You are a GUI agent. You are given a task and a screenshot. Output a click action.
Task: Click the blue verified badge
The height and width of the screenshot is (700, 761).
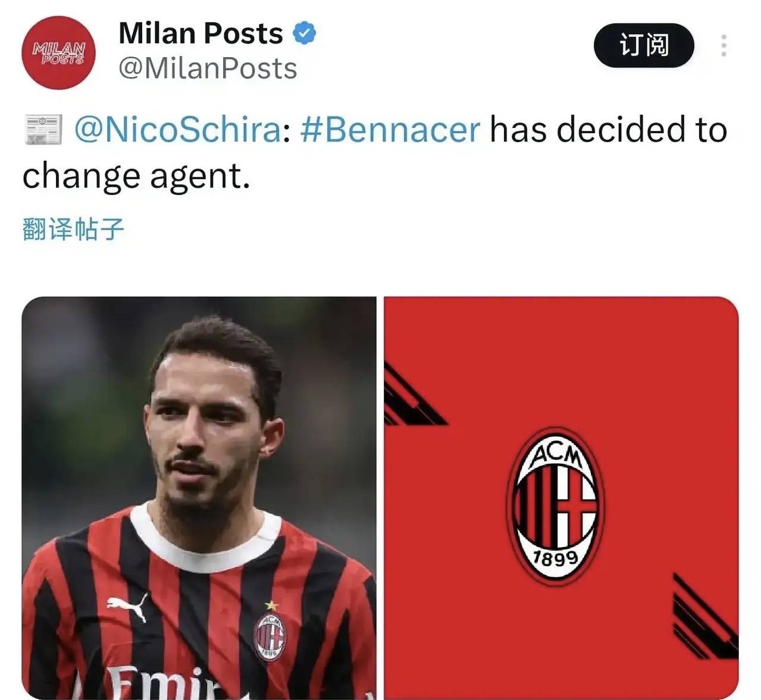click(x=304, y=33)
